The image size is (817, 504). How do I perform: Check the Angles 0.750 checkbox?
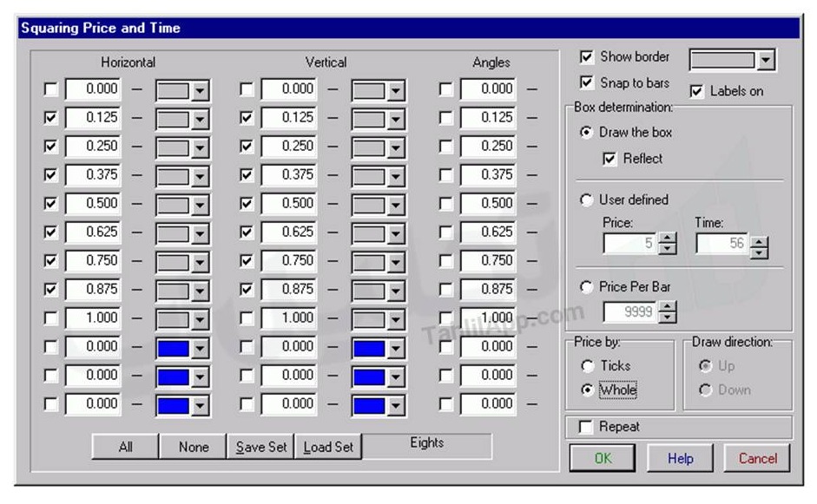[445, 261]
